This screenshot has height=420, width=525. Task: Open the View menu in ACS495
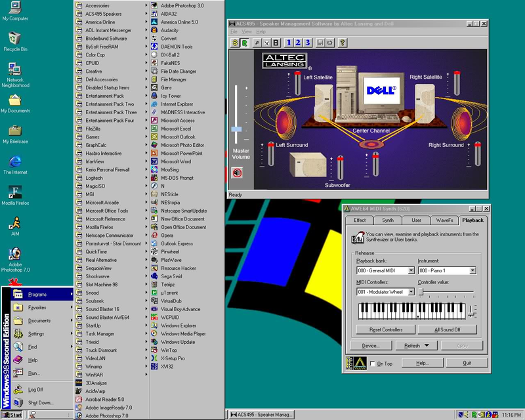(247, 31)
